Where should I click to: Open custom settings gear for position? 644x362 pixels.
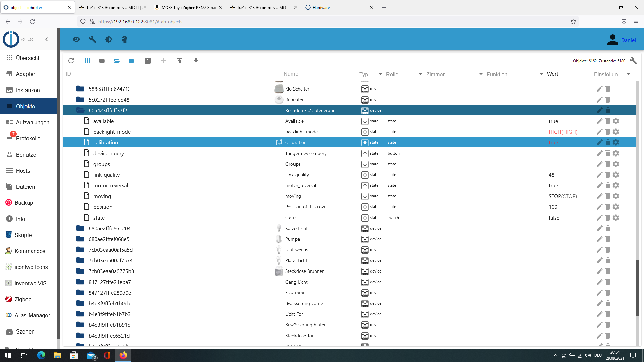point(616,207)
